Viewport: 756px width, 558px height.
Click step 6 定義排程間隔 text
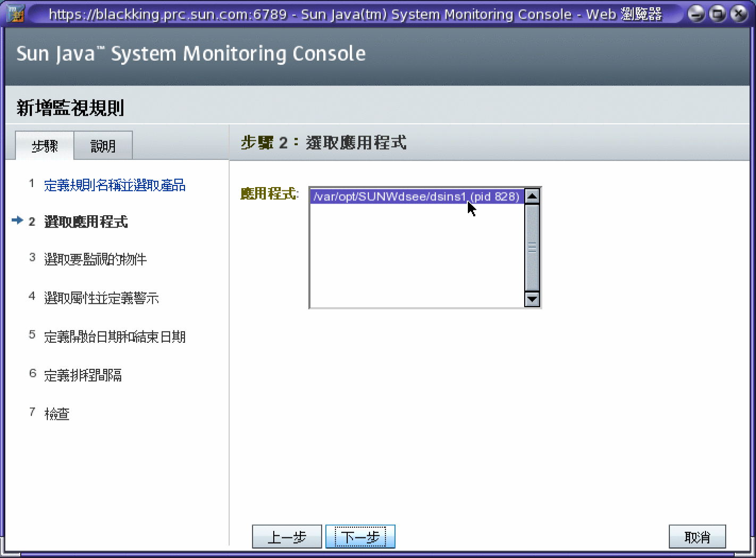click(x=83, y=375)
